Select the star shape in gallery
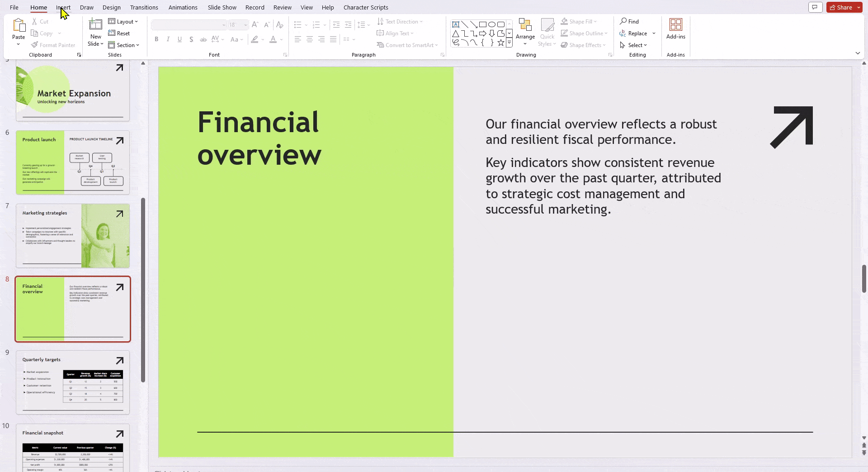Image resolution: width=868 pixels, height=472 pixels. (500, 43)
